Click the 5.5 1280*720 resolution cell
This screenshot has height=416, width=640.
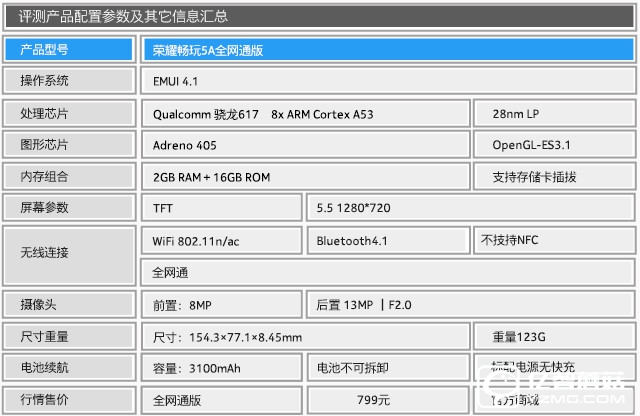[471, 208]
